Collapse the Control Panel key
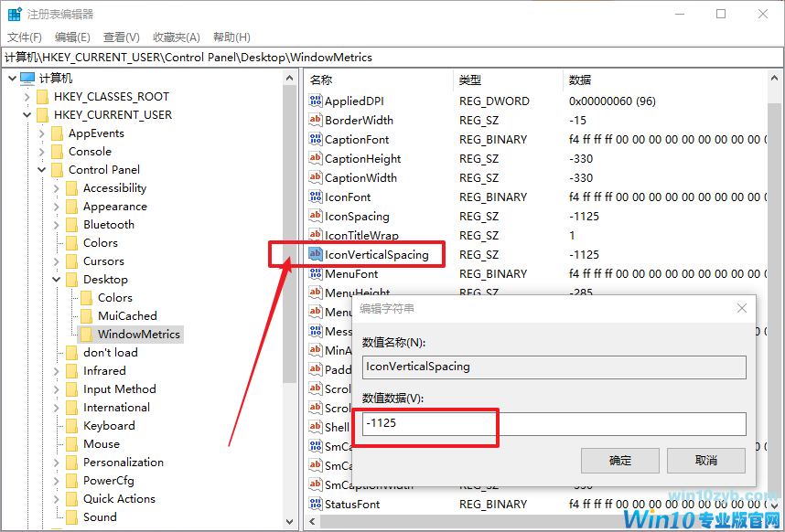Viewport: 785px width, 532px height. [41, 170]
